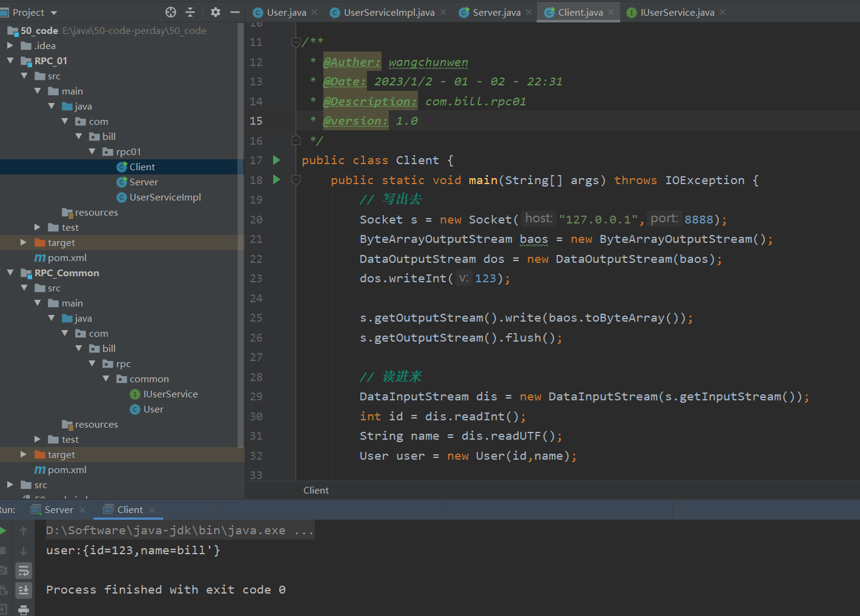Open Project panel settings gear

pos(216,12)
